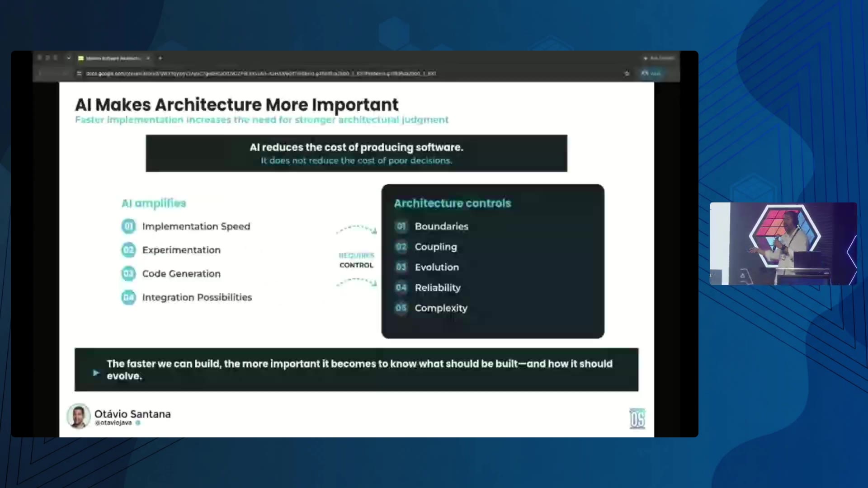Click the subtitle 'Faster implementation increases the need...'
Viewport: 868px width, 488px height.
[x=262, y=120]
